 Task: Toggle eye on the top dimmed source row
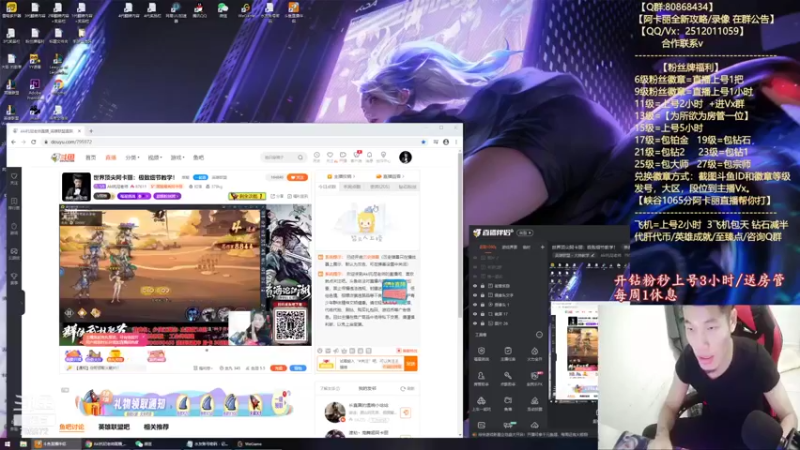(475, 258)
